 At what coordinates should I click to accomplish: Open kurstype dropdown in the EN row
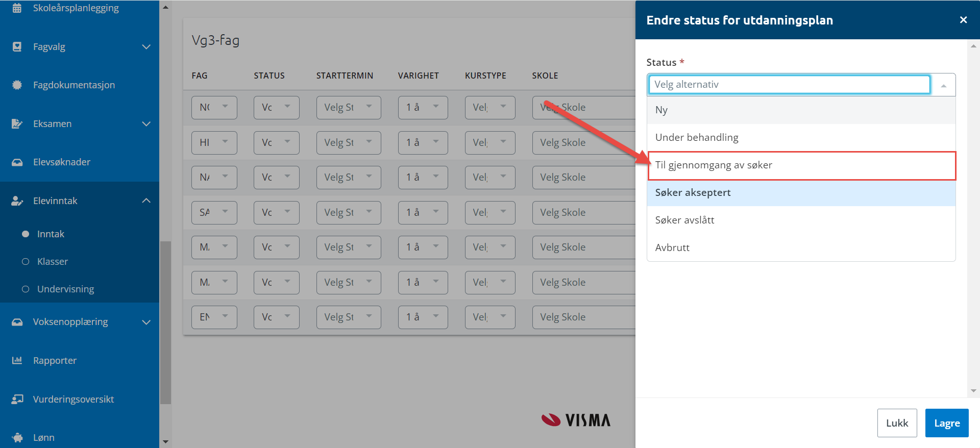click(490, 317)
